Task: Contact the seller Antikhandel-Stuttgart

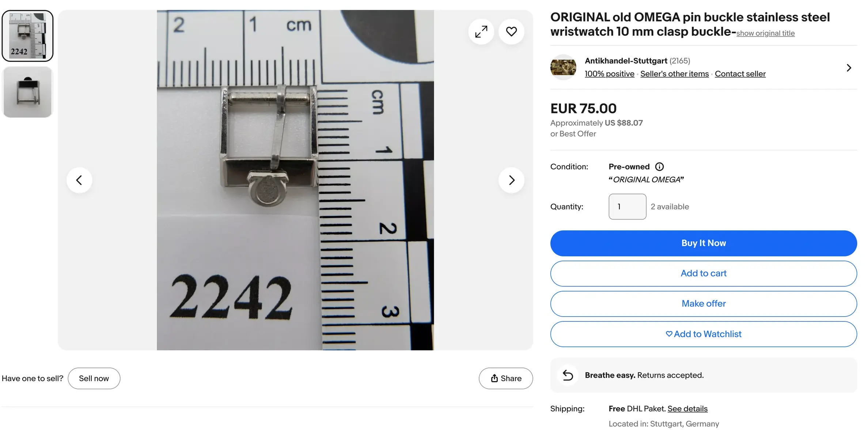Action: click(740, 73)
